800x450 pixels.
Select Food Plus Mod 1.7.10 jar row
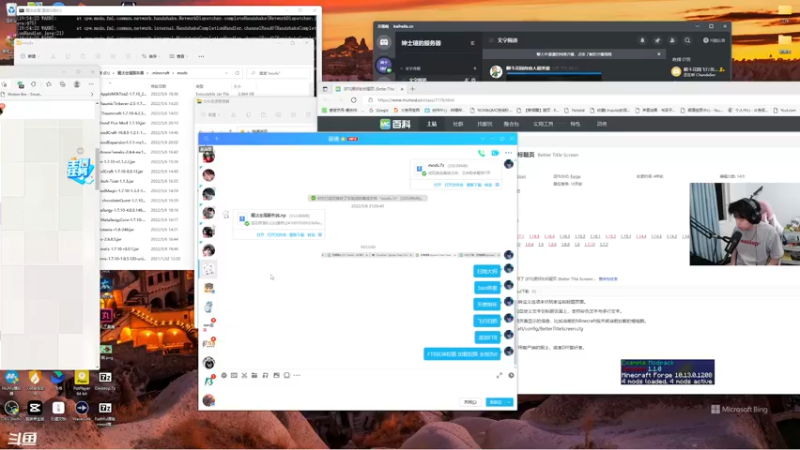pos(123,123)
